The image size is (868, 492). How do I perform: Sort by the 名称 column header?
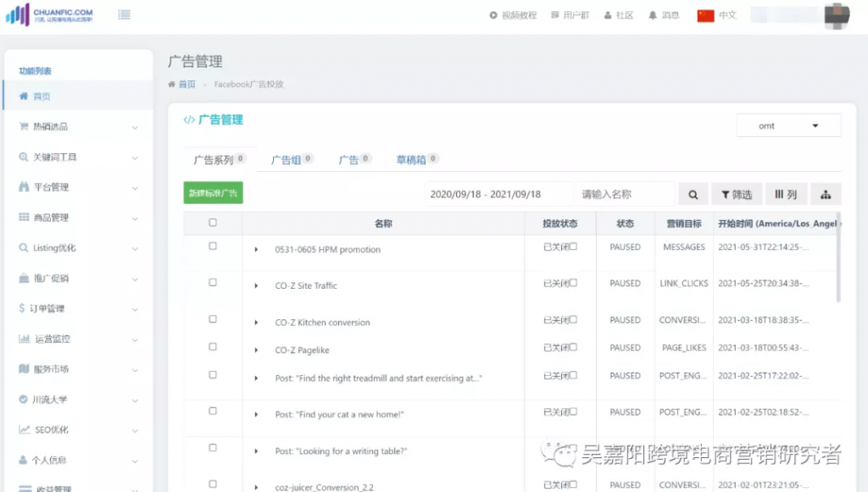383,224
